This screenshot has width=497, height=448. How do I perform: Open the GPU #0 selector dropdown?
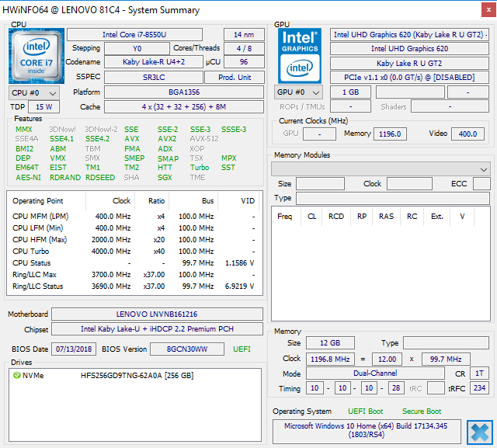(x=298, y=92)
